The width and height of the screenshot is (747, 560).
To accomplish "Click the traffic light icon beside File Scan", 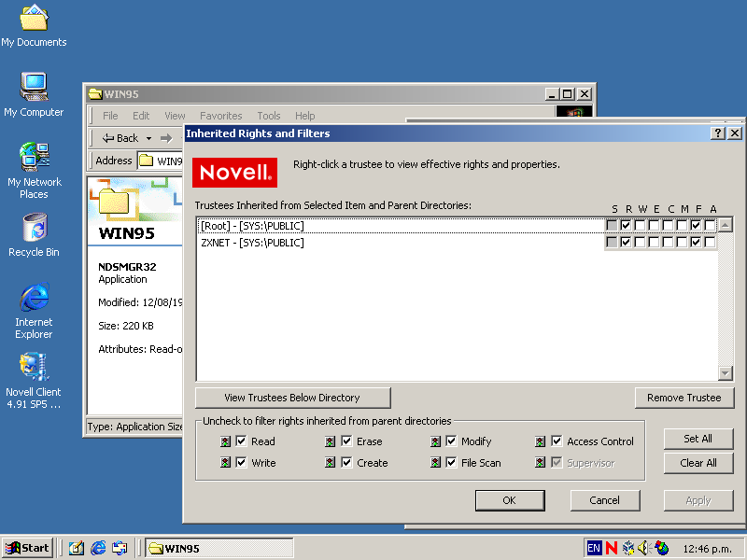I will (435, 462).
